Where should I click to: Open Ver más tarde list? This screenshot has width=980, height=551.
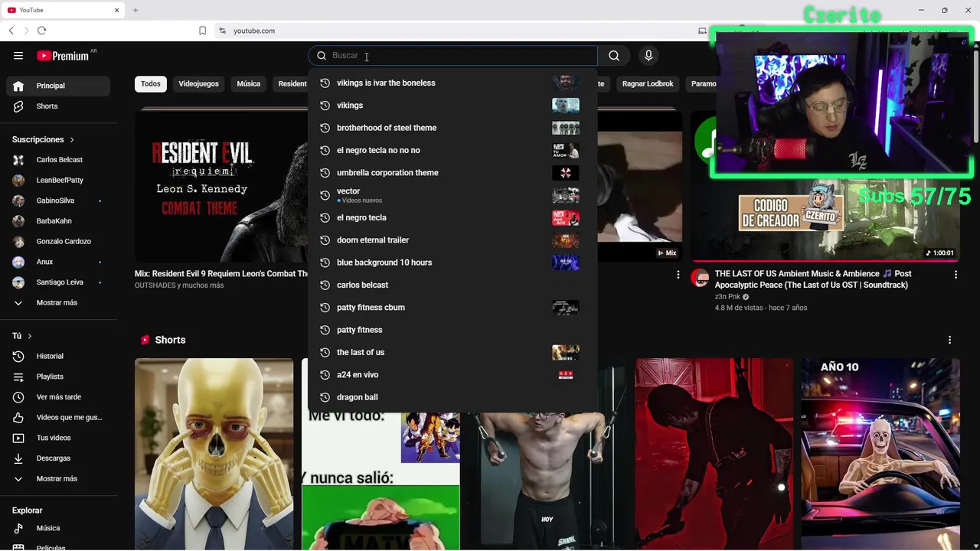58,397
